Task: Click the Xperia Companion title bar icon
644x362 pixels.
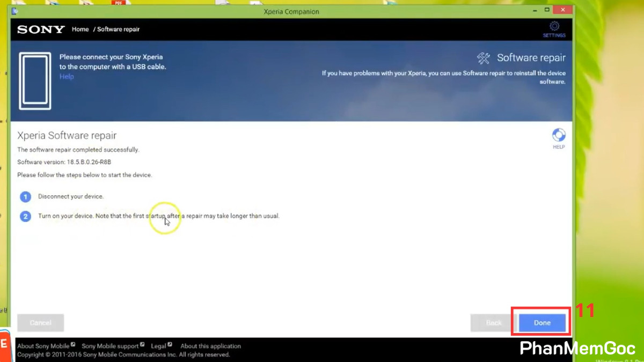Action: tap(15, 11)
